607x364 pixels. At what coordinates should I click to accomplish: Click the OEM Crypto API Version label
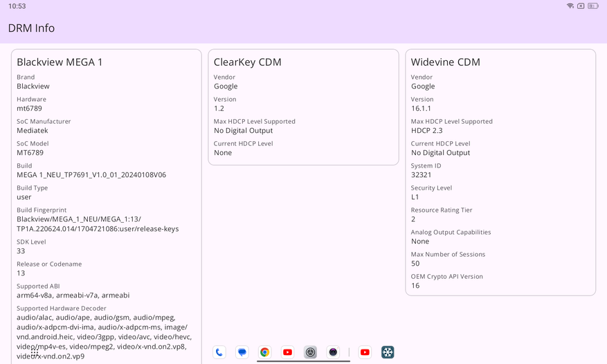tap(447, 277)
